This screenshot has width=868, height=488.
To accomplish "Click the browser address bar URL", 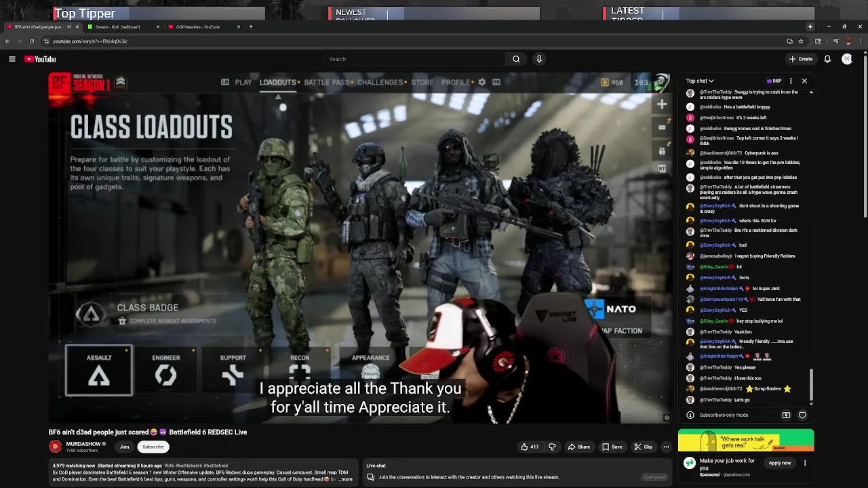I will [x=90, y=41].
